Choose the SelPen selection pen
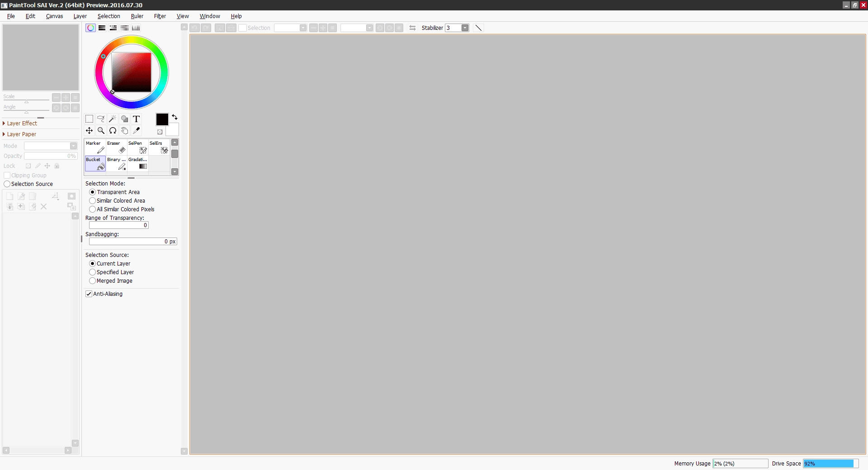 [x=138, y=147]
